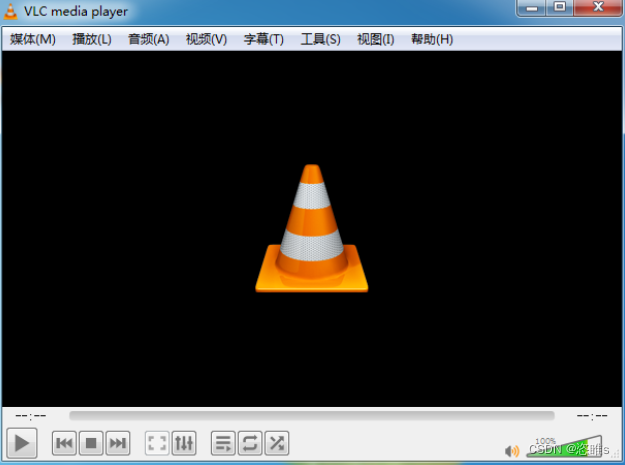Open the 视图(I) menu

375,39
